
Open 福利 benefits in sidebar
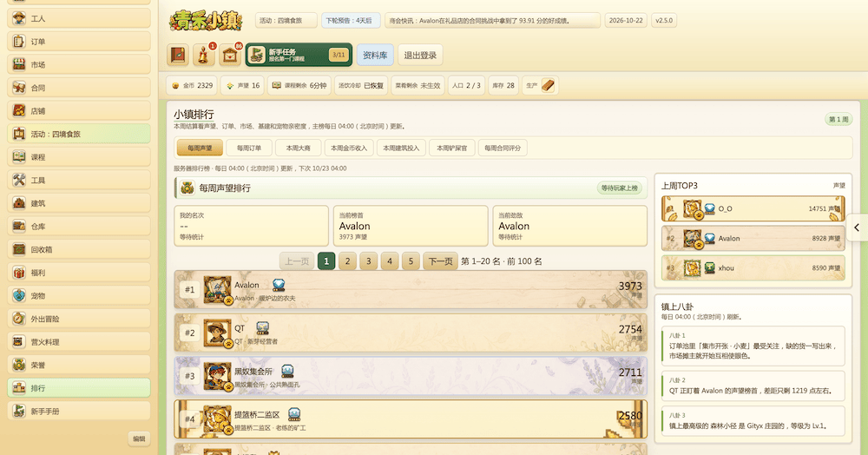[x=79, y=273]
